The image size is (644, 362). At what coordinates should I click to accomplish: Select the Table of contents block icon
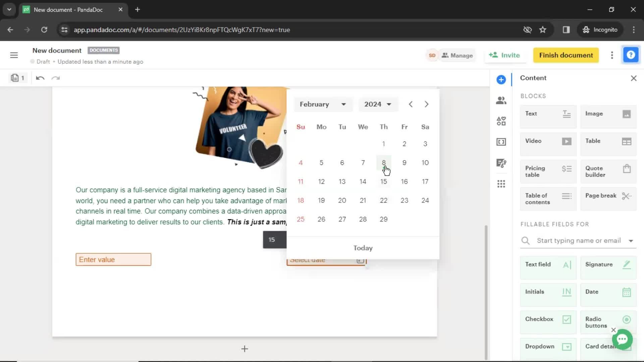(567, 196)
